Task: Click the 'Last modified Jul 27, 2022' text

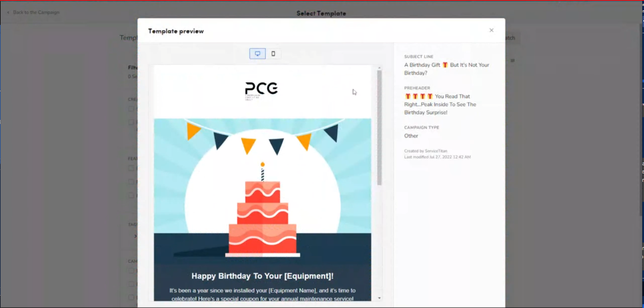Action: [x=437, y=157]
